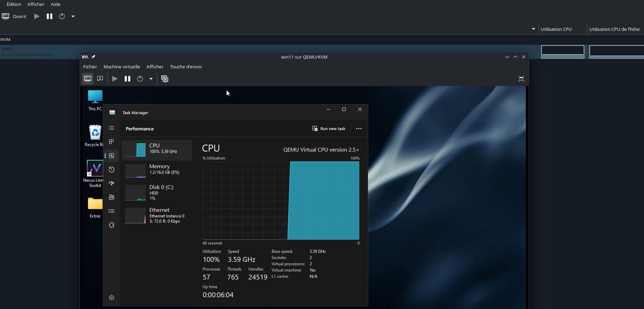Toggle the graphical console view button
The width and height of the screenshot is (644, 309).
88,79
